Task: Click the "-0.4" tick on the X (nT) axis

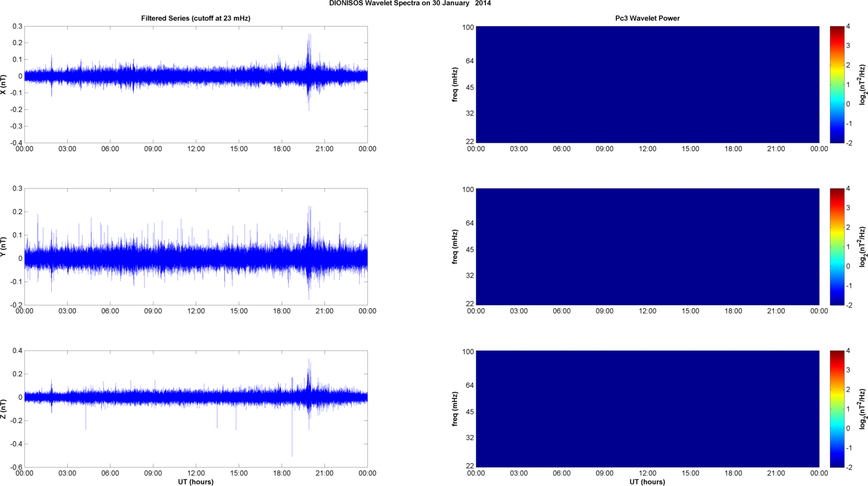Action: point(17,143)
